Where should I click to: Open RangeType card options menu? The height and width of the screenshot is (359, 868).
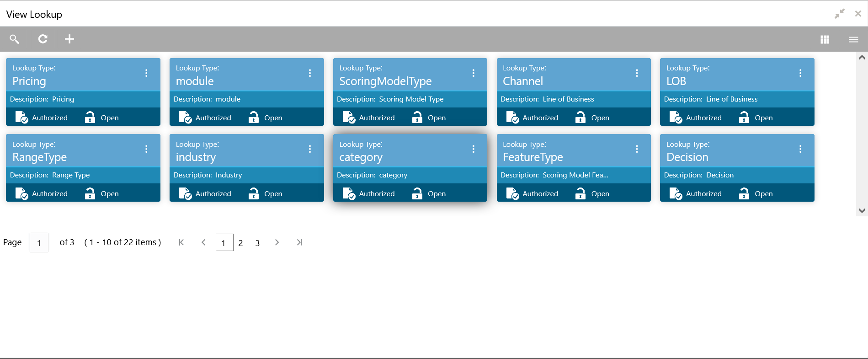pyautogui.click(x=146, y=149)
